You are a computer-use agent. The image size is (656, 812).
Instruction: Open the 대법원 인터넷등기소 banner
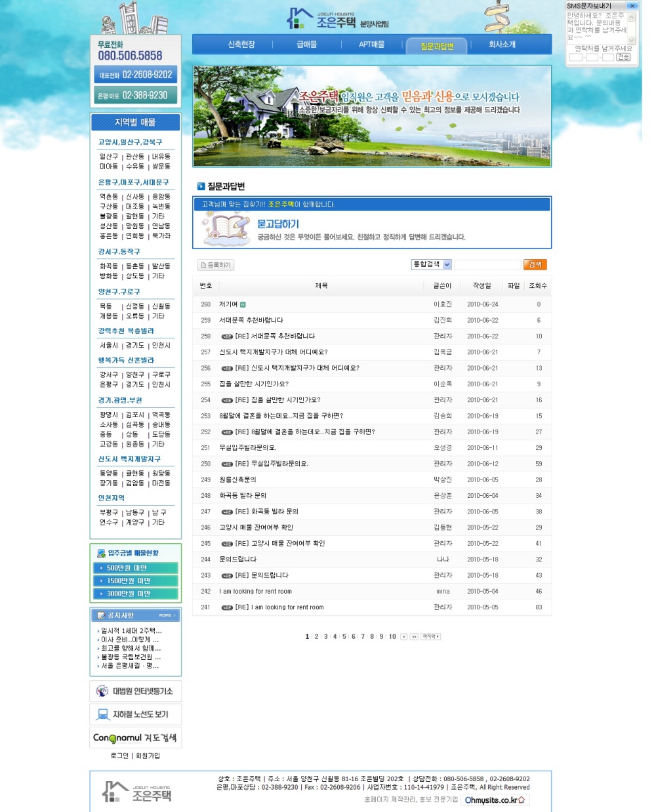135,691
